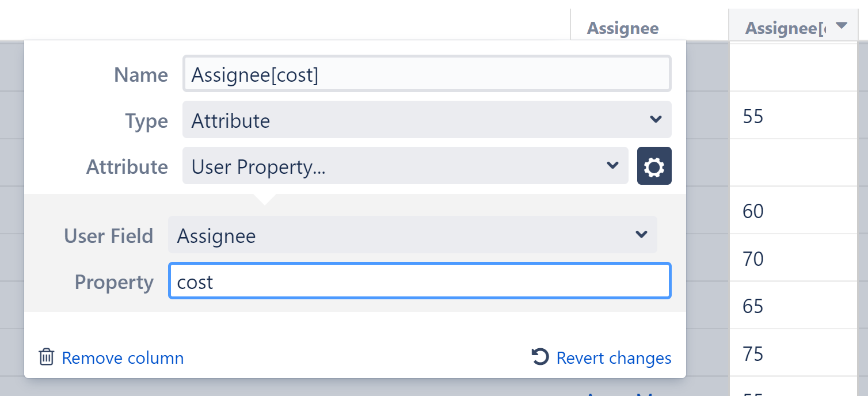Click the revert arrow icon beside Revert changes
This screenshot has width=868, height=396.
click(x=540, y=357)
